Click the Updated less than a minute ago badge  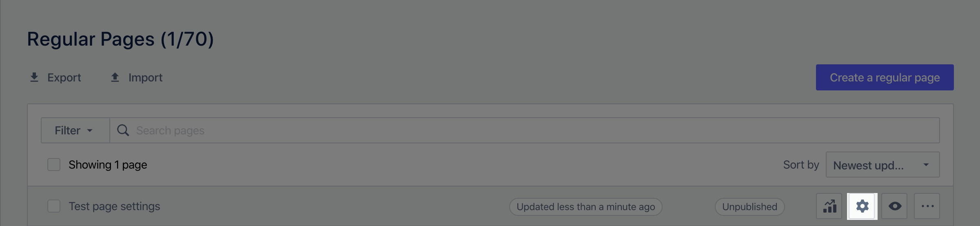585,207
